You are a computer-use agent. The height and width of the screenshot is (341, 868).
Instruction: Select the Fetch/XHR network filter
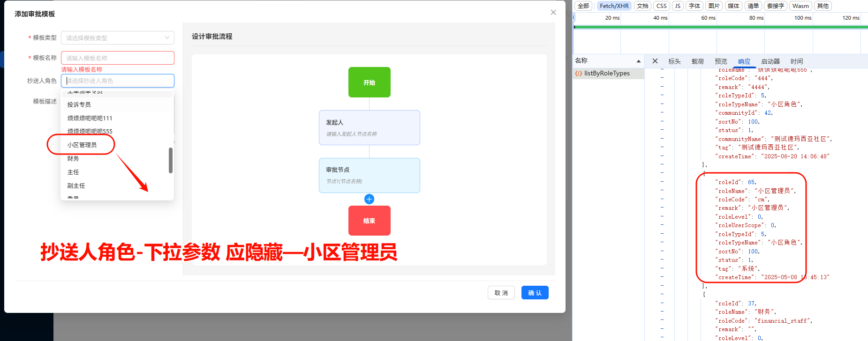[x=614, y=6]
